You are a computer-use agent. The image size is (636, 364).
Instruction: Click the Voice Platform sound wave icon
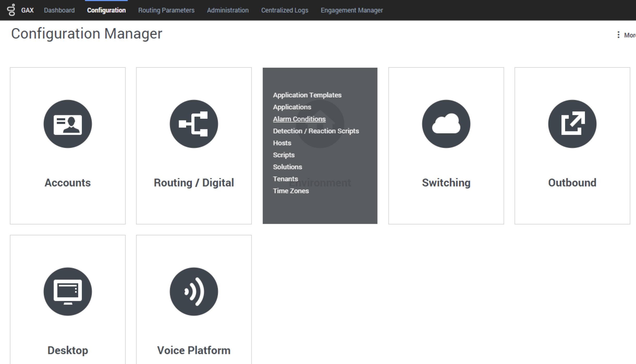point(194,292)
